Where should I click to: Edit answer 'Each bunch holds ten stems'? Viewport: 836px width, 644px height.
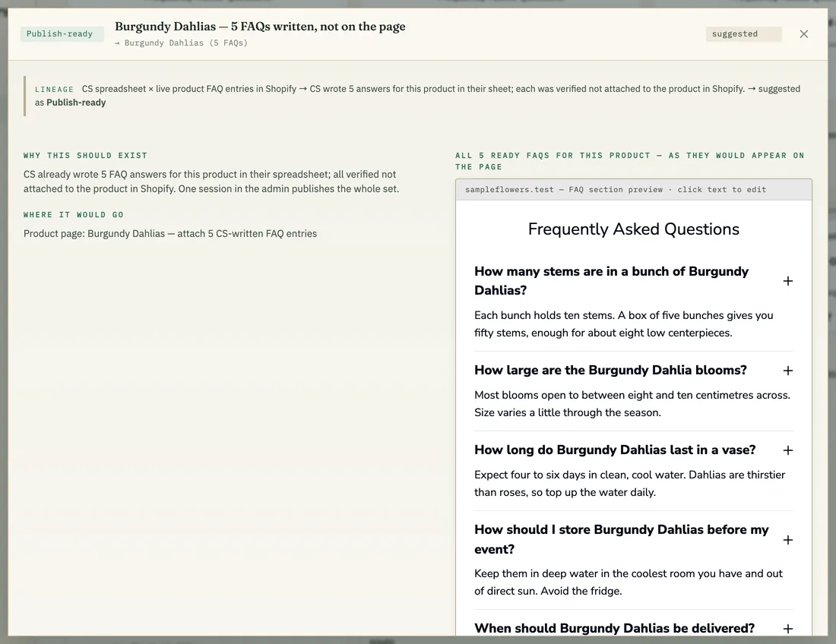click(x=623, y=324)
